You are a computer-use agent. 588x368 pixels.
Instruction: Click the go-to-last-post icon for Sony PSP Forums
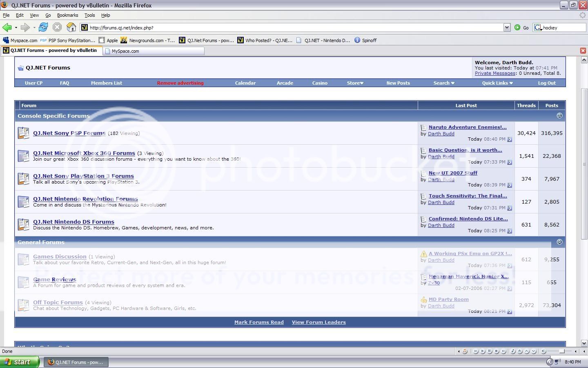coord(509,139)
